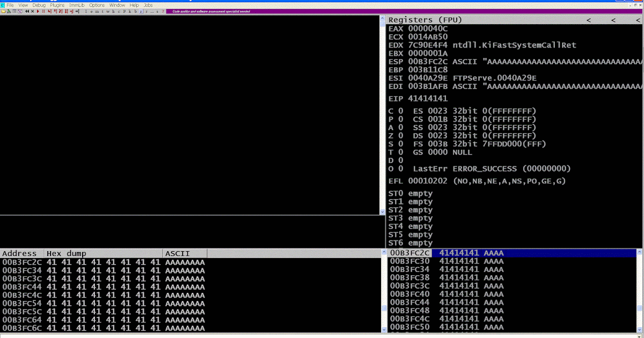Collapse the Registers panel with its chevron
Viewport: 644px width, 338px height.
[x=588, y=20]
